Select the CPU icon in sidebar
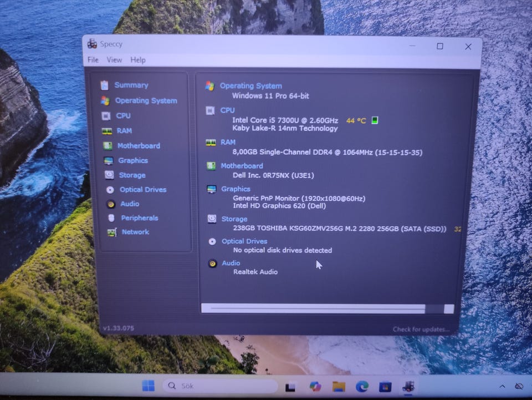 point(106,116)
